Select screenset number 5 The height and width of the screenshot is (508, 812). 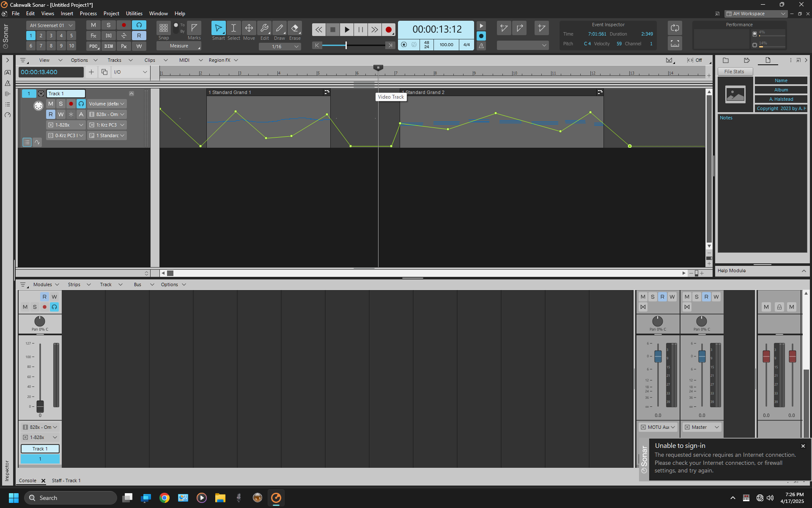click(71, 36)
